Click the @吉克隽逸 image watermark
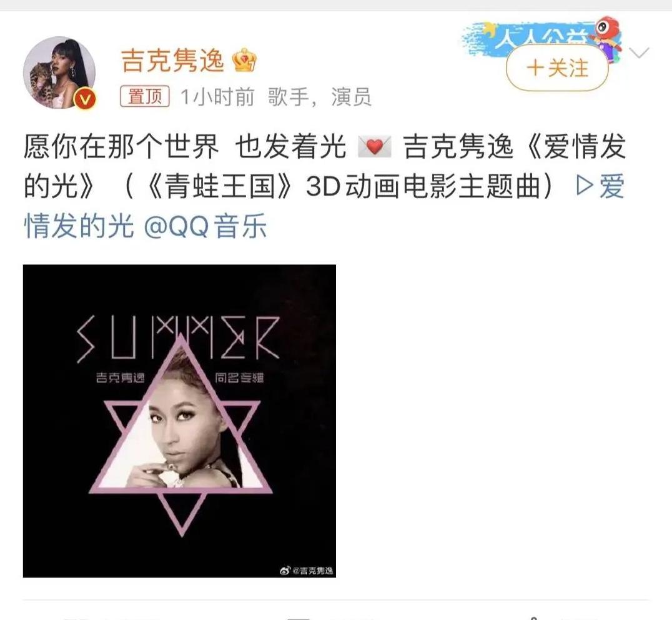 pos(307,570)
